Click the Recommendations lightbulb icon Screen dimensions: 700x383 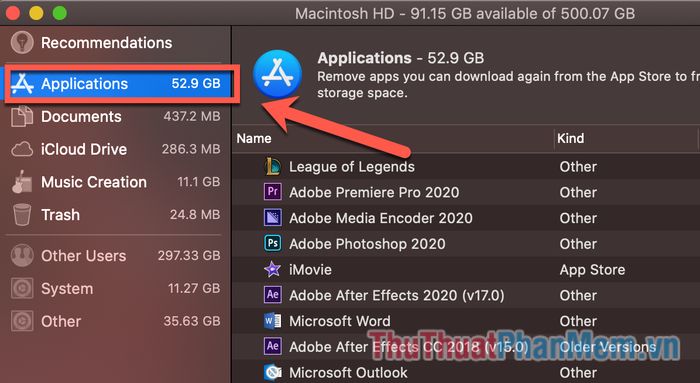pos(22,43)
